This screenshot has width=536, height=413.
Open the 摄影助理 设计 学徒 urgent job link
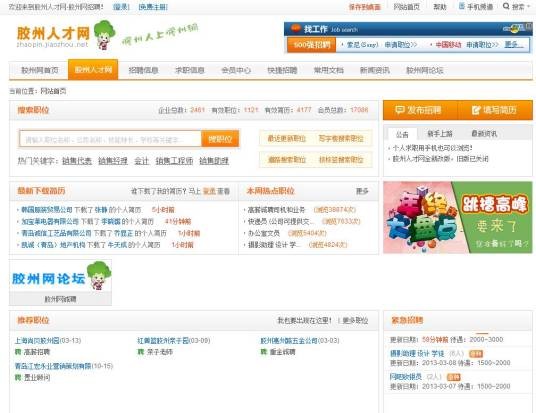pyautogui.click(x=417, y=354)
